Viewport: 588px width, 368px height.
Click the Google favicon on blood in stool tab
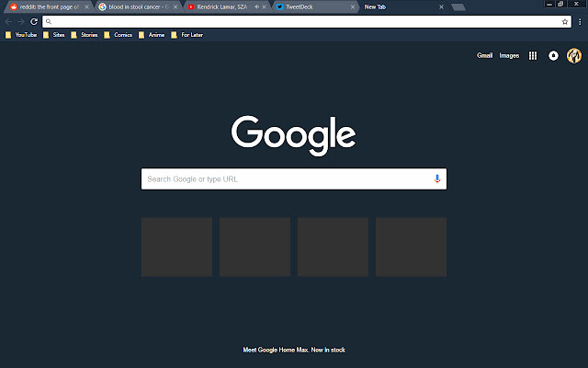coord(102,6)
